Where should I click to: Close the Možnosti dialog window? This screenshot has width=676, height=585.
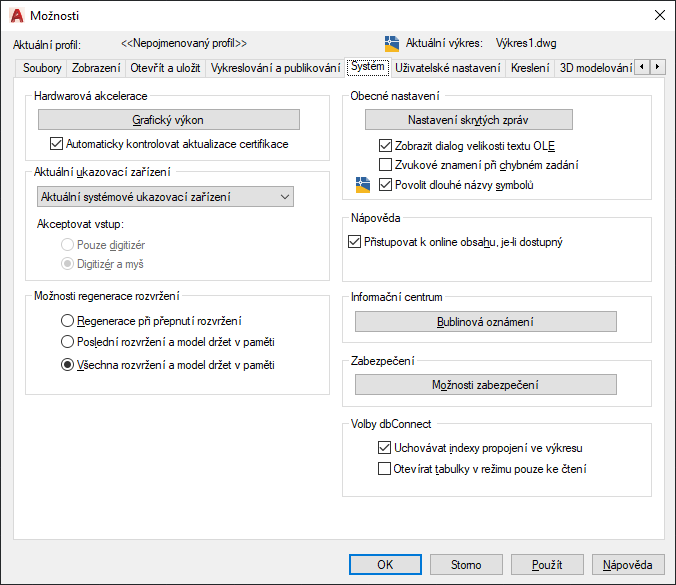658,15
